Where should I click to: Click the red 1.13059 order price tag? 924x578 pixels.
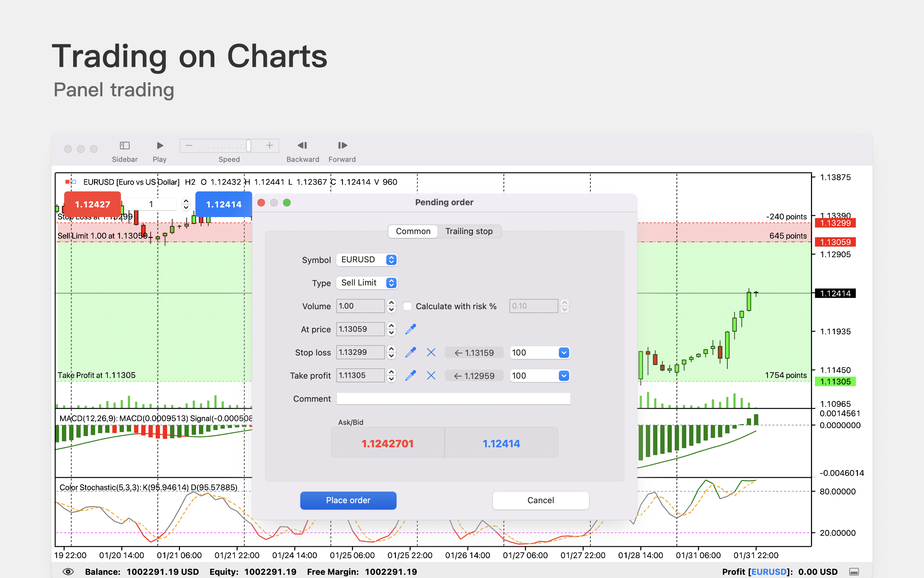(x=835, y=242)
